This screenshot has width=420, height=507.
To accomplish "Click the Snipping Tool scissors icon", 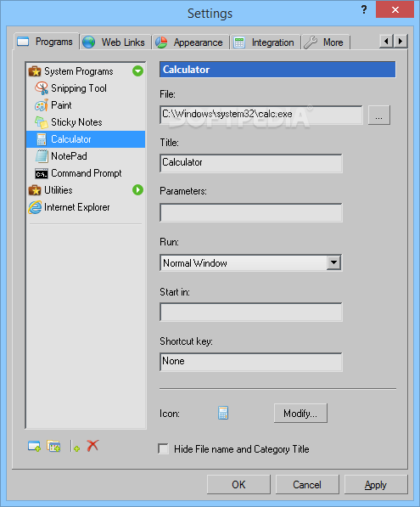I will [x=42, y=88].
